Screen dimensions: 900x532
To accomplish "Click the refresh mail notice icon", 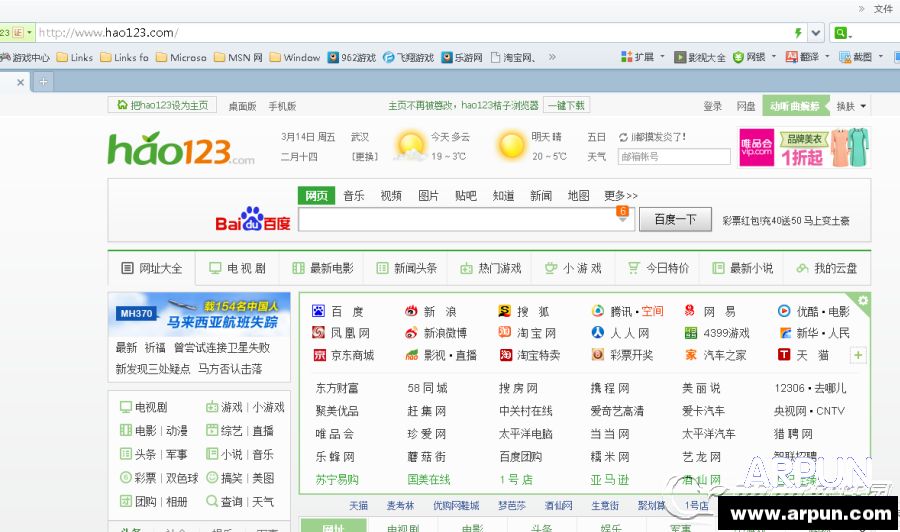I will 623,137.
